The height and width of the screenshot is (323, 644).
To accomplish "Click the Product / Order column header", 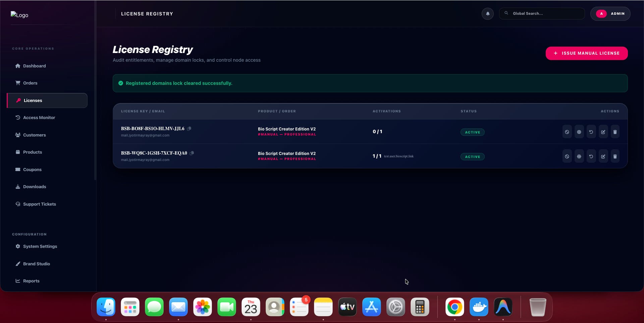I will point(277,111).
